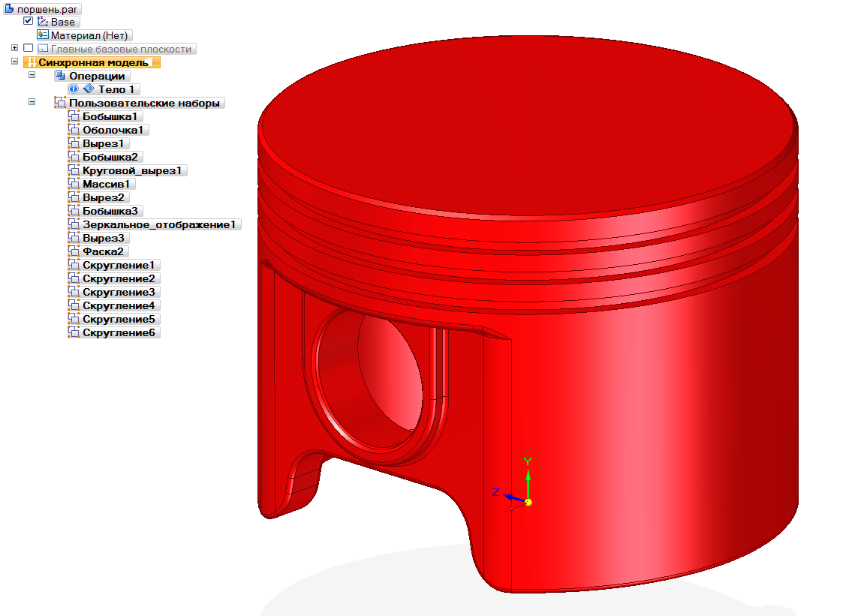Click the icon next to Скругление4
Screen dimensions: 867x616
tap(74, 305)
